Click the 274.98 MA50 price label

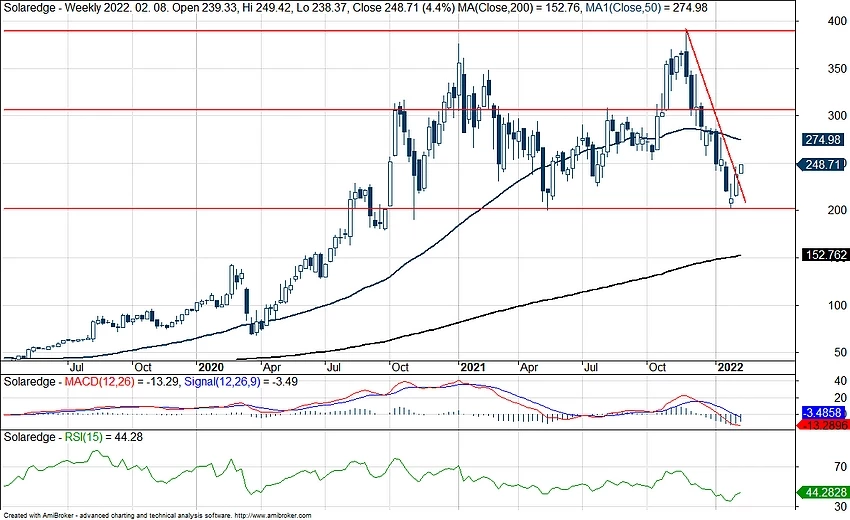[823, 140]
